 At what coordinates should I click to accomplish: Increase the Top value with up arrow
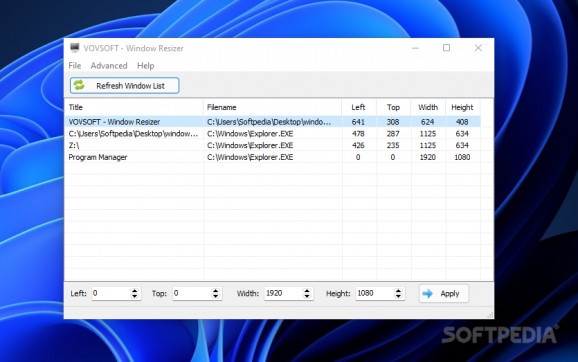pyautogui.click(x=216, y=290)
